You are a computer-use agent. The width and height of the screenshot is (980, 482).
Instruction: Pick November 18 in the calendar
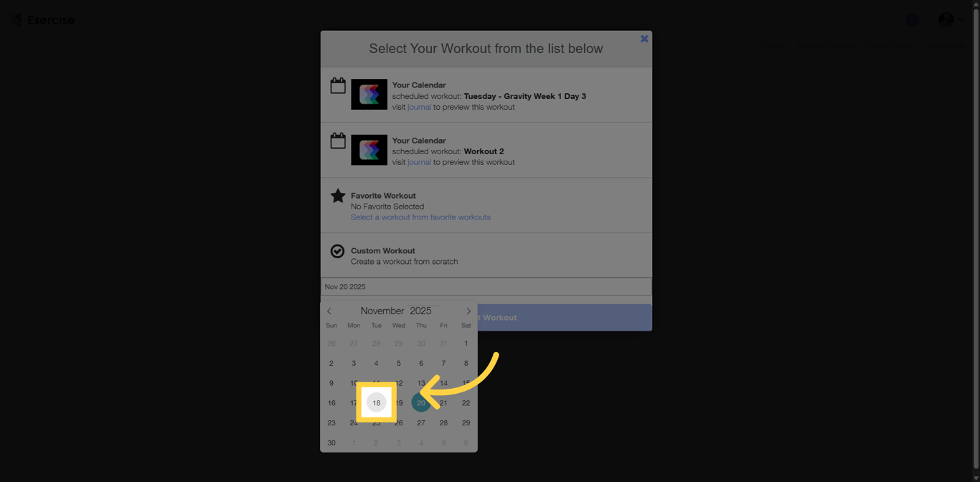pyautogui.click(x=376, y=403)
